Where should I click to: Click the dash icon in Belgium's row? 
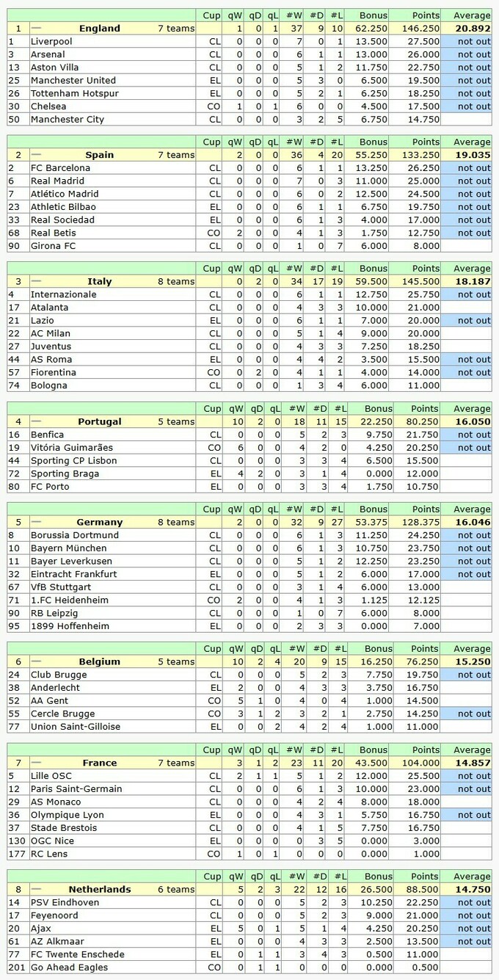click(x=36, y=661)
